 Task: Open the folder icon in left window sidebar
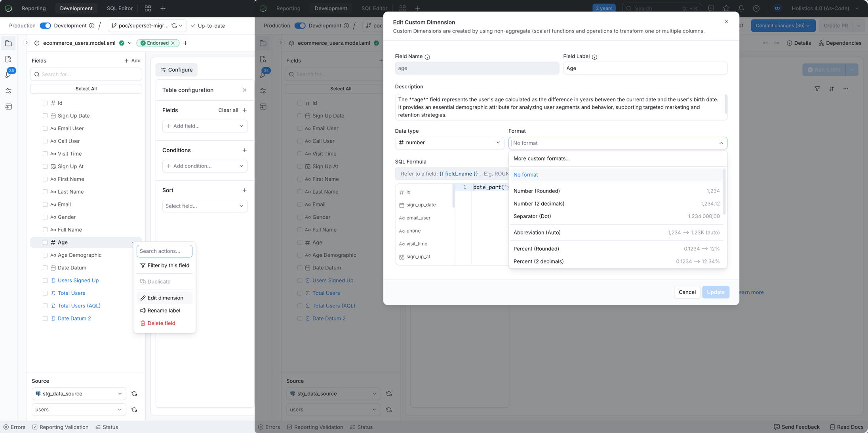tap(8, 43)
